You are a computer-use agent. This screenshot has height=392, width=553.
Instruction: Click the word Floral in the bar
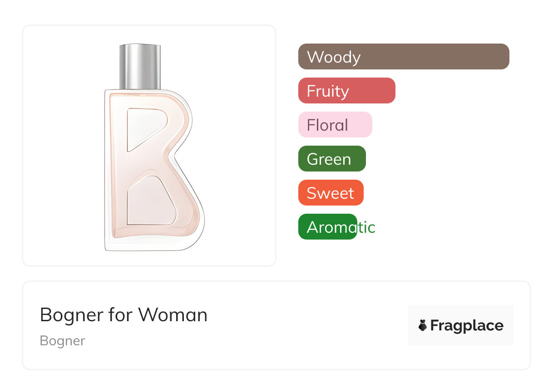click(327, 125)
